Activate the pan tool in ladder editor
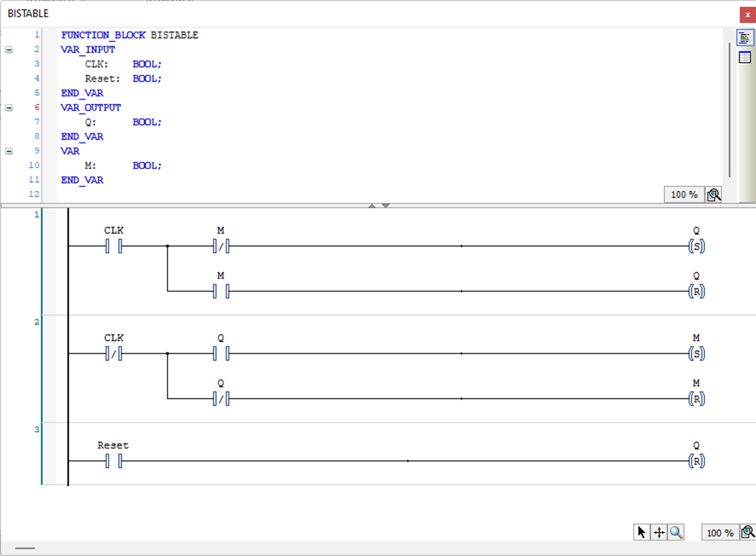 658,532
